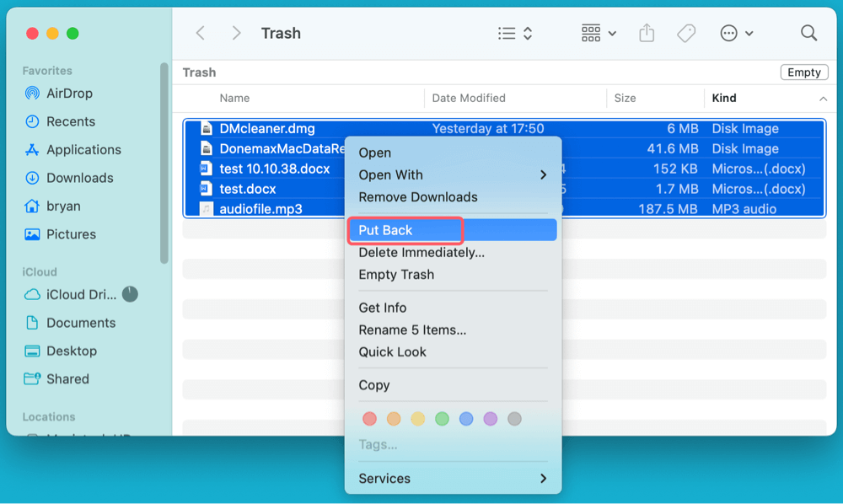
Task: Open the More actions ellipsis menu
Action: [730, 33]
